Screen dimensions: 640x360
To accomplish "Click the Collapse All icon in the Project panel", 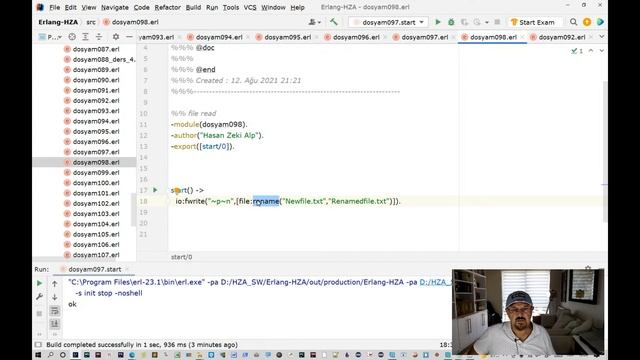I will [x=99, y=37].
